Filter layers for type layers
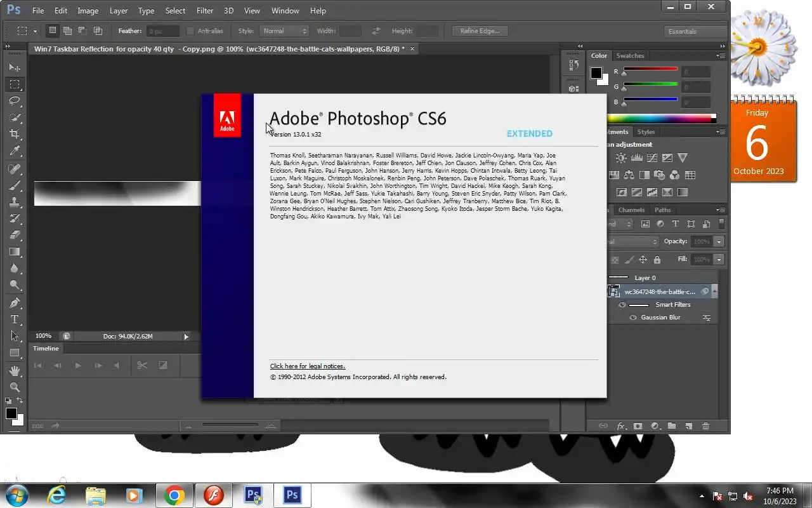Screen dimensions: 812x508 675,224
